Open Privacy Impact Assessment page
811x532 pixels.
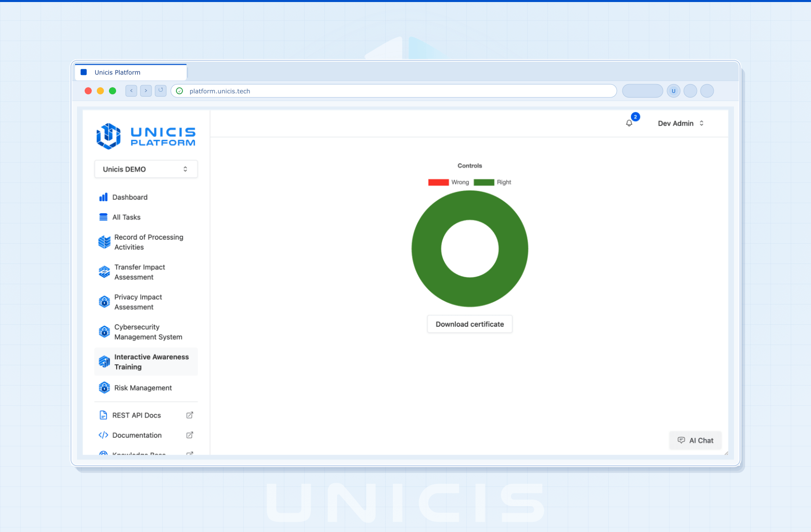click(x=146, y=302)
